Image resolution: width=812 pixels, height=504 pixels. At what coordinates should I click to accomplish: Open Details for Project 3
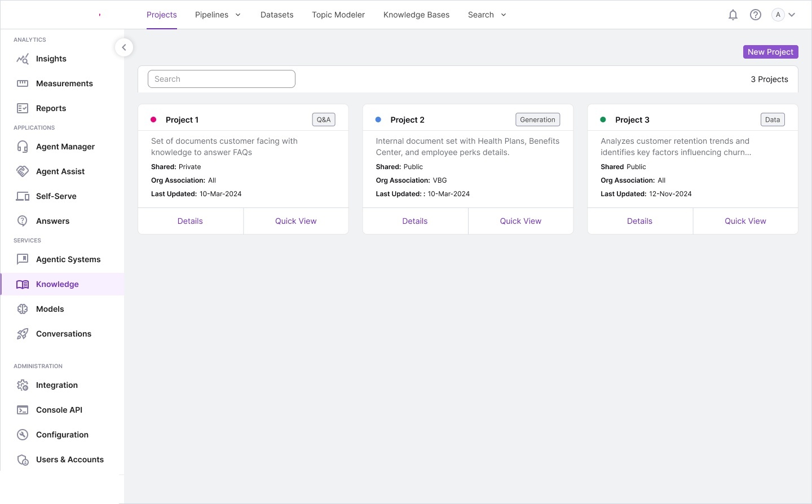click(x=639, y=221)
